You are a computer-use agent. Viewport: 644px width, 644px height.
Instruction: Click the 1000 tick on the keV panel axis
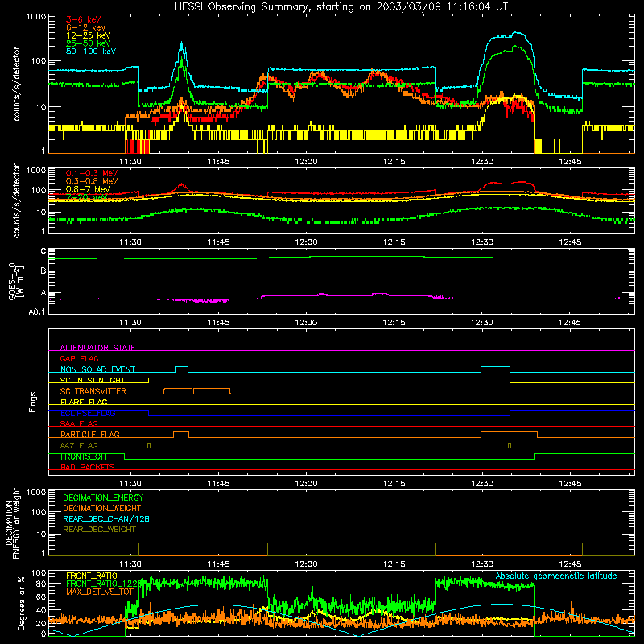(x=36, y=17)
